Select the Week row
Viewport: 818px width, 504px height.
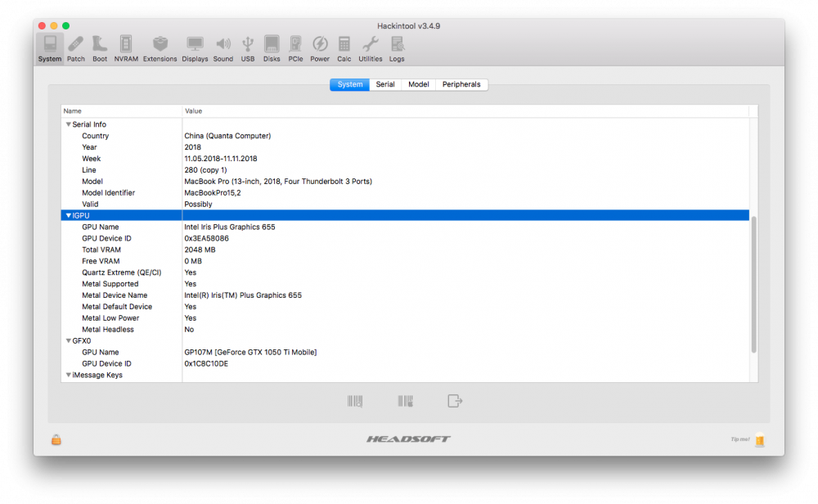pyautogui.click(x=405, y=159)
